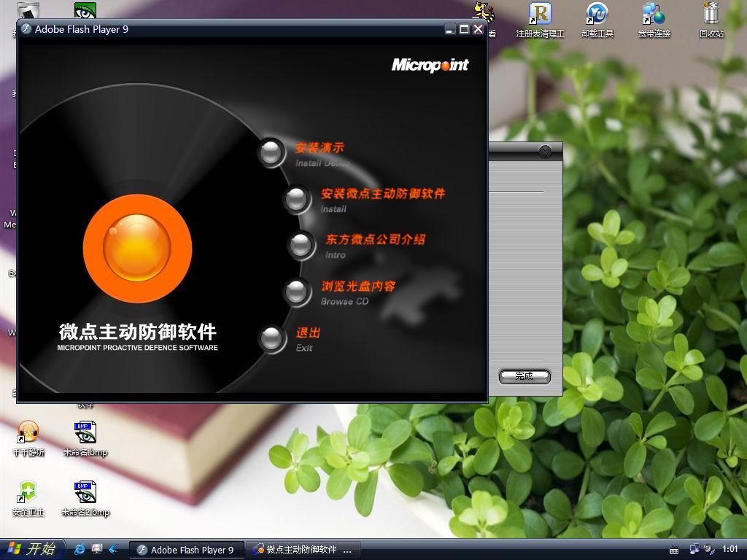Image resolution: width=747 pixels, height=560 pixels.
Task: Open the 宽带连接 desktop icon
Action: tap(654, 21)
